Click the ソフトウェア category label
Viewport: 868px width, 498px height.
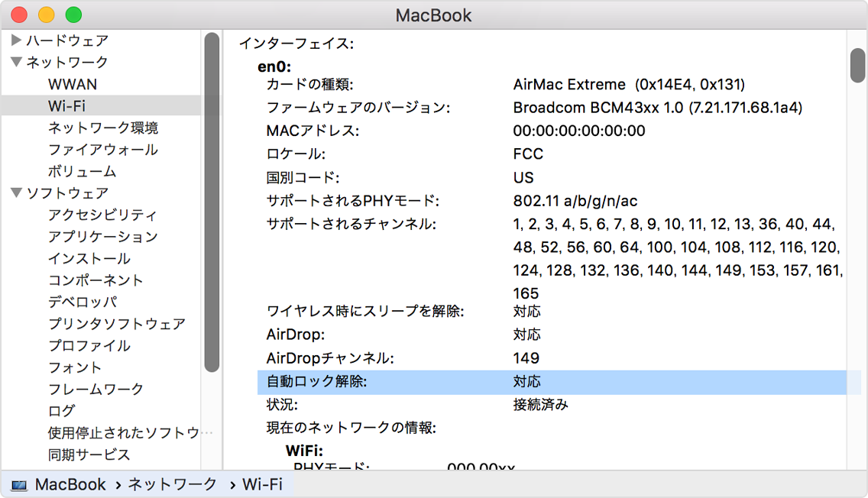tap(67, 193)
